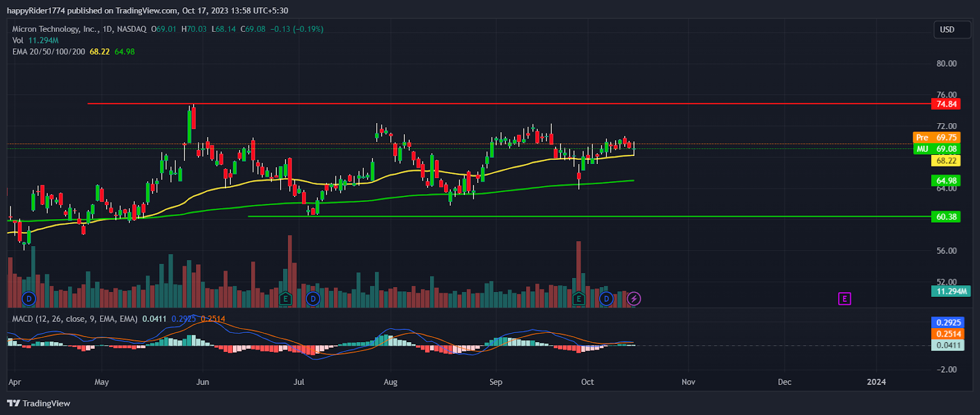The image size is (980, 415).
Task: Click the yellow 68.22 value in EMA legend
Action: (100, 51)
